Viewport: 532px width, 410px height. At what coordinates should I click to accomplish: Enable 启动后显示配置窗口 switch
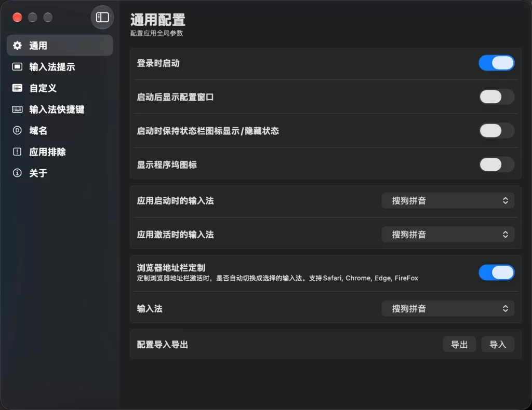(x=496, y=97)
